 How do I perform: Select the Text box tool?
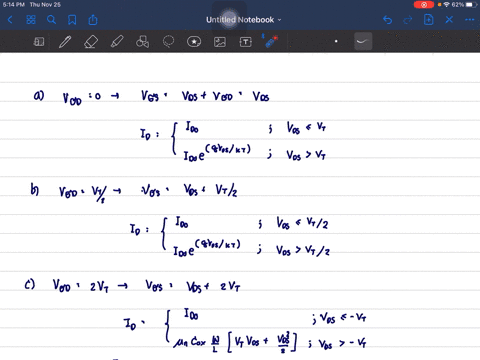(246, 42)
